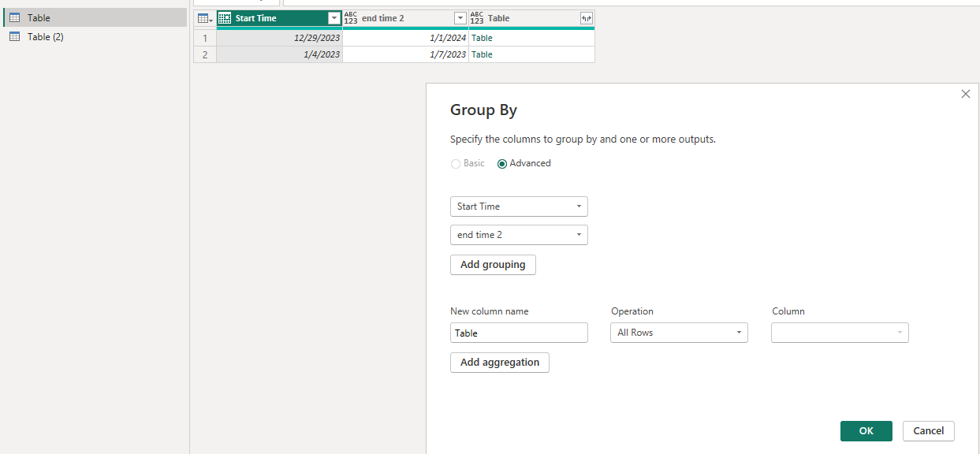Screen dimensions: 980x454
Task: Select the Table query in the queries pane
Action: click(x=95, y=17)
